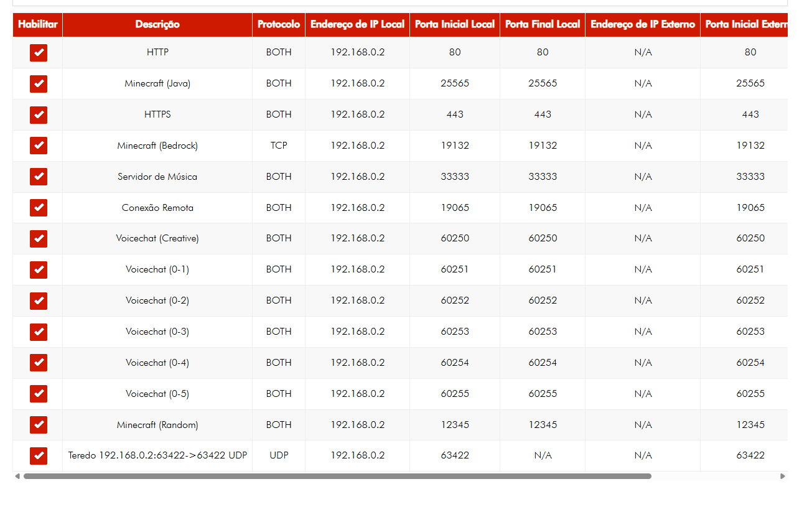Click the Porta Inicial Local header
The width and height of the screenshot is (812, 507).
[x=455, y=25]
